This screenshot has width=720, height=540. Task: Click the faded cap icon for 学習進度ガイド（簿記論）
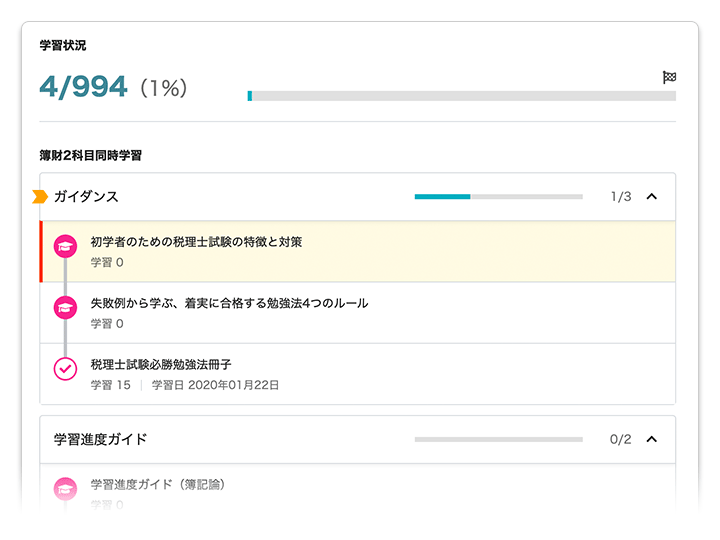[65, 489]
